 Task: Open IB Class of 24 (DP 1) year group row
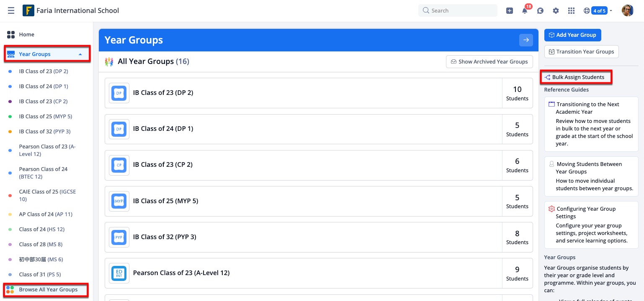(x=319, y=129)
